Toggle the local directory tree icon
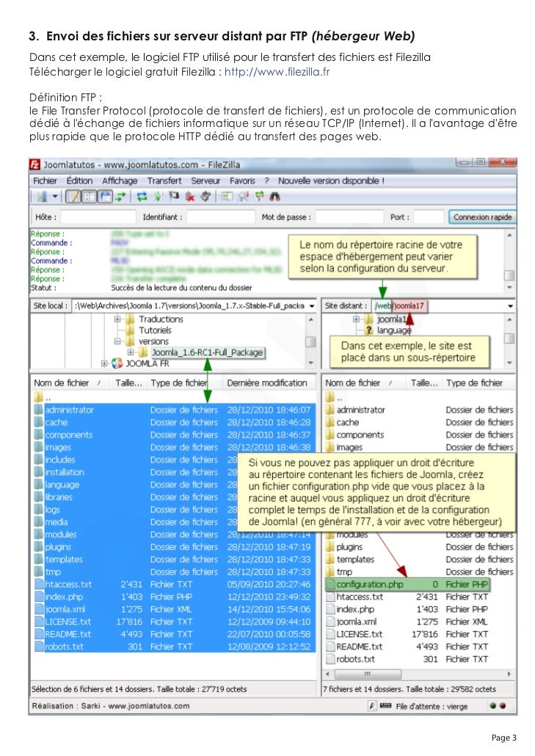 coord(90,196)
